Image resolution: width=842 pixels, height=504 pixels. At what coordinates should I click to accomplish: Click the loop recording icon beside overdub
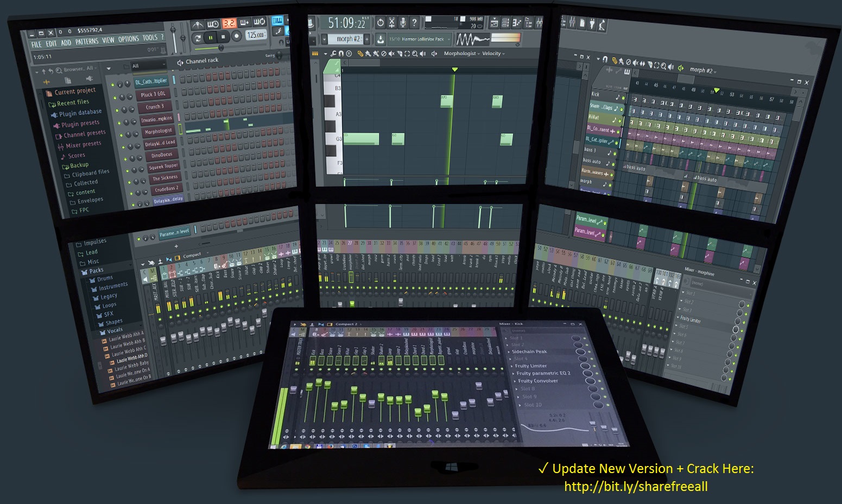[x=259, y=22]
